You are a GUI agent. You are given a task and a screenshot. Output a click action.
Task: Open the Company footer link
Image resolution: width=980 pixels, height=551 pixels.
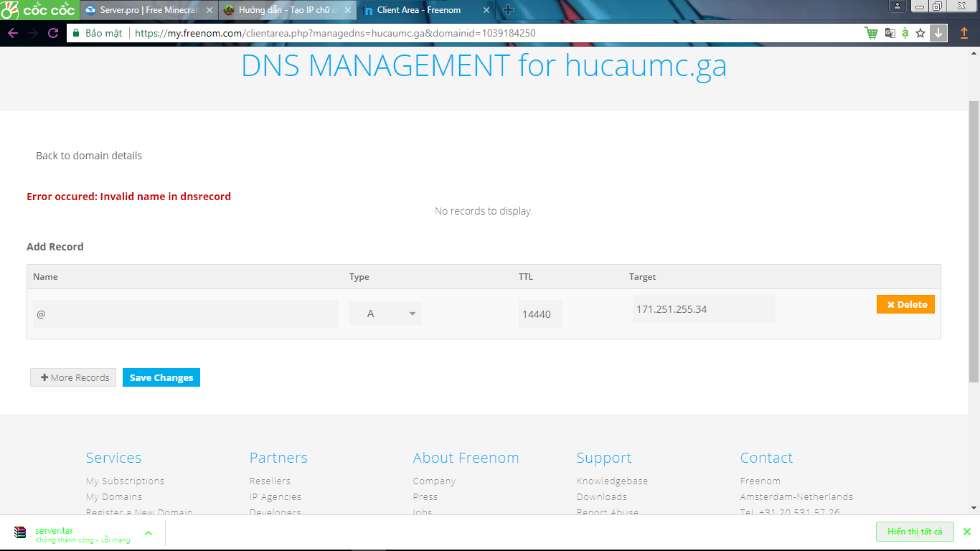pos(434,481)
